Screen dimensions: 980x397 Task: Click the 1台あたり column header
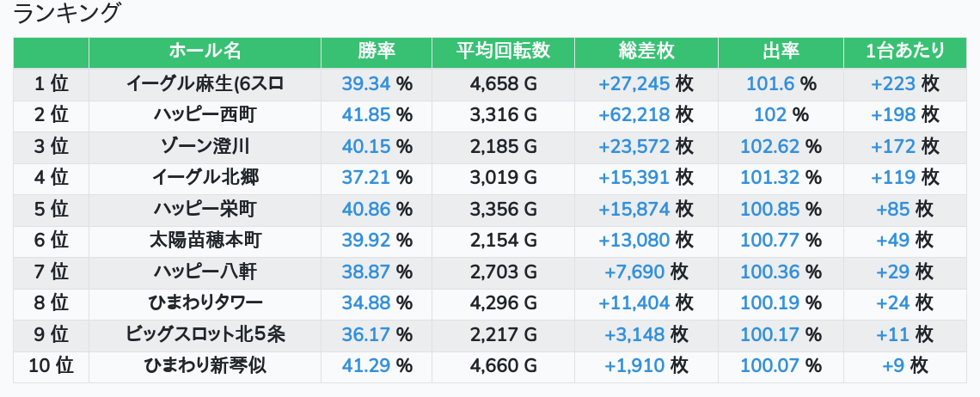pyautogui.click(x=905, y=52)
